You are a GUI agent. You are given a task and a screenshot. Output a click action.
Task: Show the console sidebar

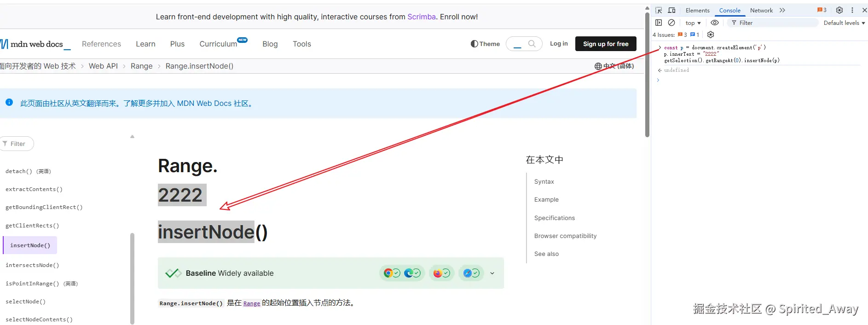click(659, 23)
